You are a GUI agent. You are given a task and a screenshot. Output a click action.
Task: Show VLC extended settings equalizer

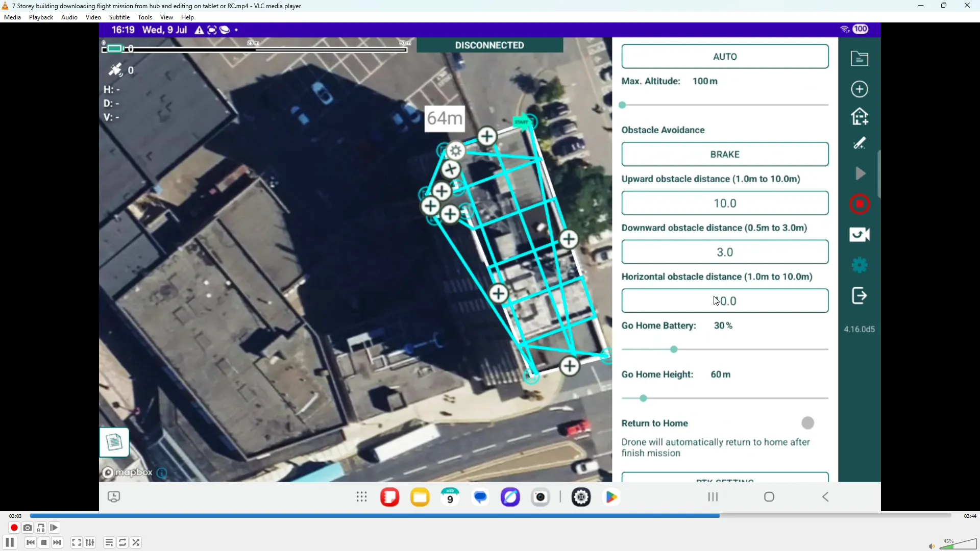(x=90, y=542)
